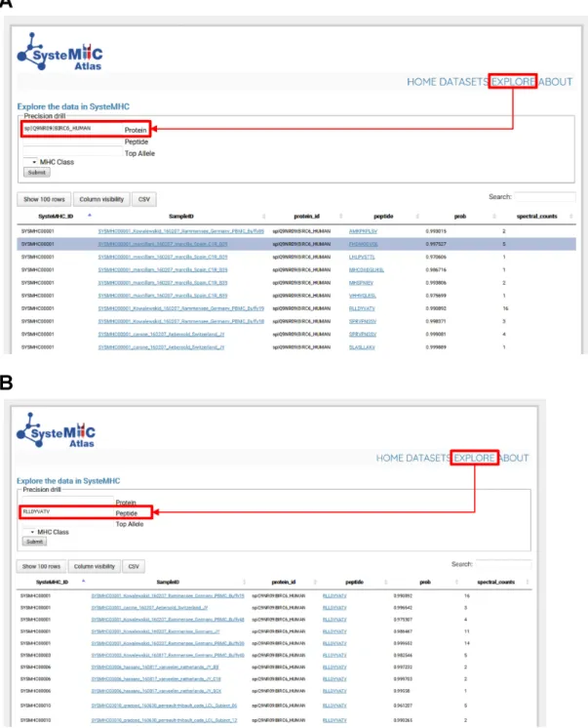The height and width of the screenshot is (728, 588).
Task: Open the MHC Class dropdown in panel A
Action: tap(30, 162)
